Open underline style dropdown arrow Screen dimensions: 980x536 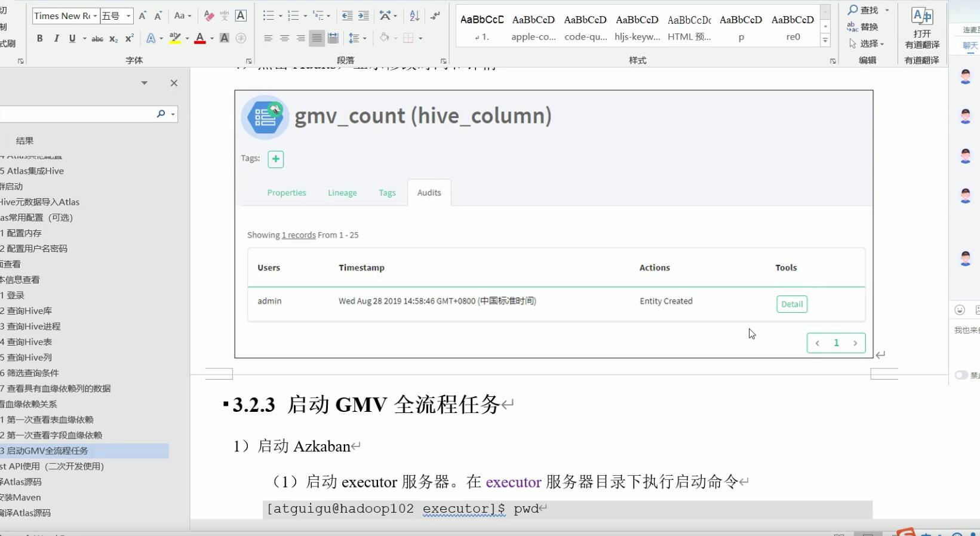(x=84, y=38)
